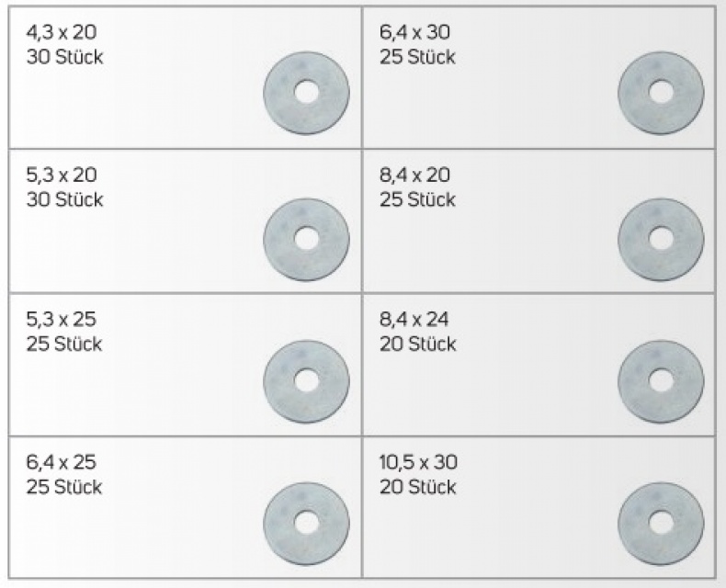Viewport: 726px width, 588px height.
Task: Click 30 Stück under 4,3 x 20
Action: [x=65, y=57]
